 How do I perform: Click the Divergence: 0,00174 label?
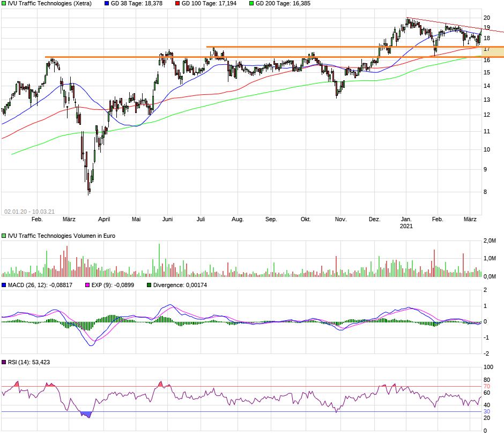[x=180, y=285]
